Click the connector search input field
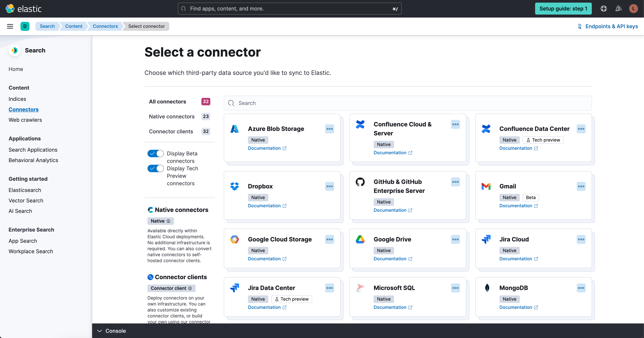The height and width of the screenshot is (338, 644). pos(408,103)
